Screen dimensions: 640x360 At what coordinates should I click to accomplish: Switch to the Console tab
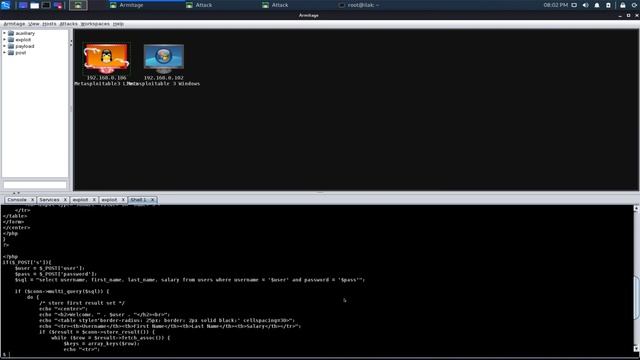(17, 200)
